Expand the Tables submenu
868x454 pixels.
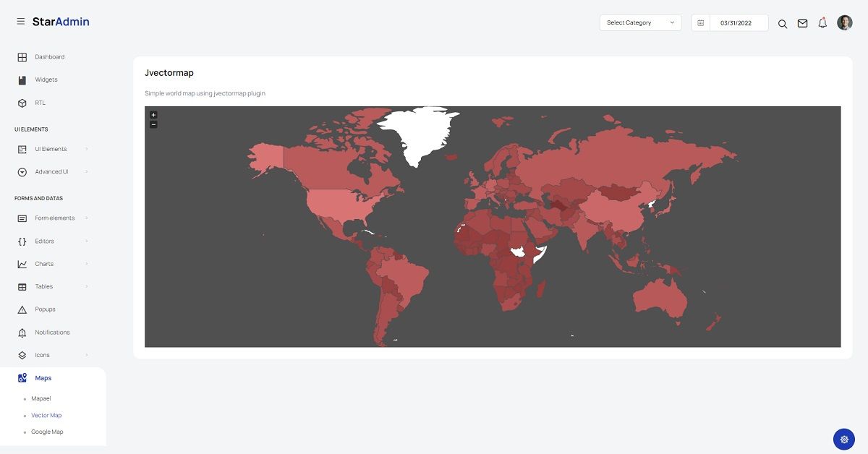(43, 286)
